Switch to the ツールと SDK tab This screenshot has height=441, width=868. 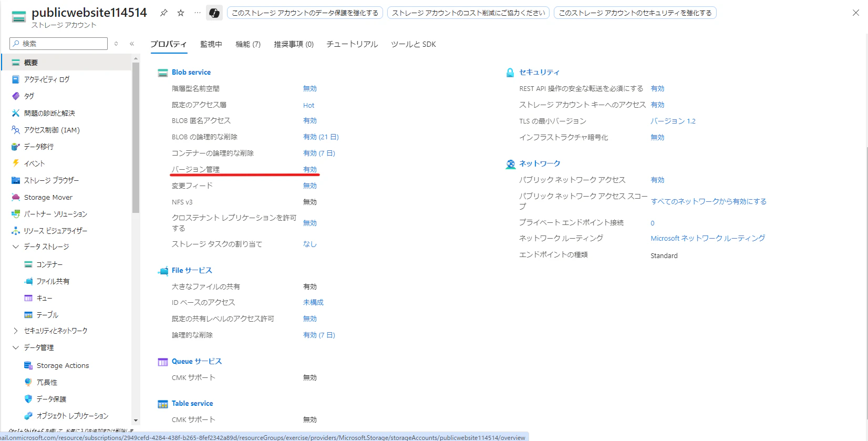pyautogui.click(x=414, y=44)
